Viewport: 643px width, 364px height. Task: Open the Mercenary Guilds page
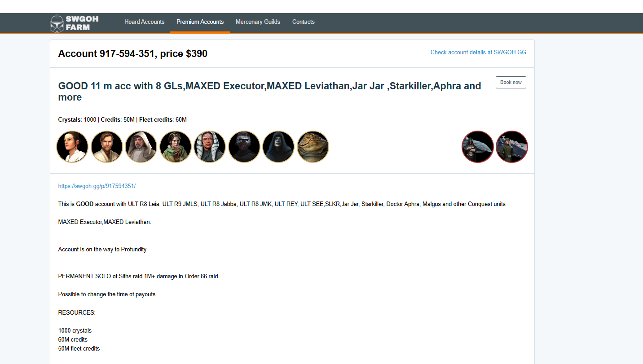[x=258, y=22]
